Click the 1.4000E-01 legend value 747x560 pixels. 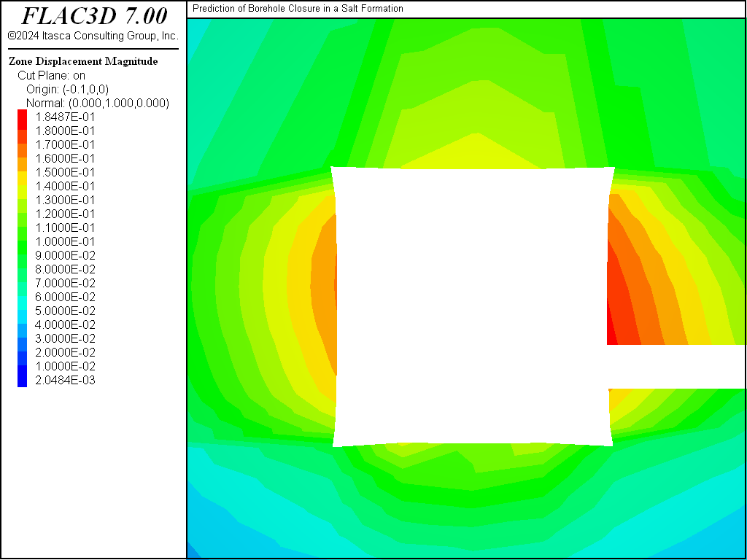(65, 186)
